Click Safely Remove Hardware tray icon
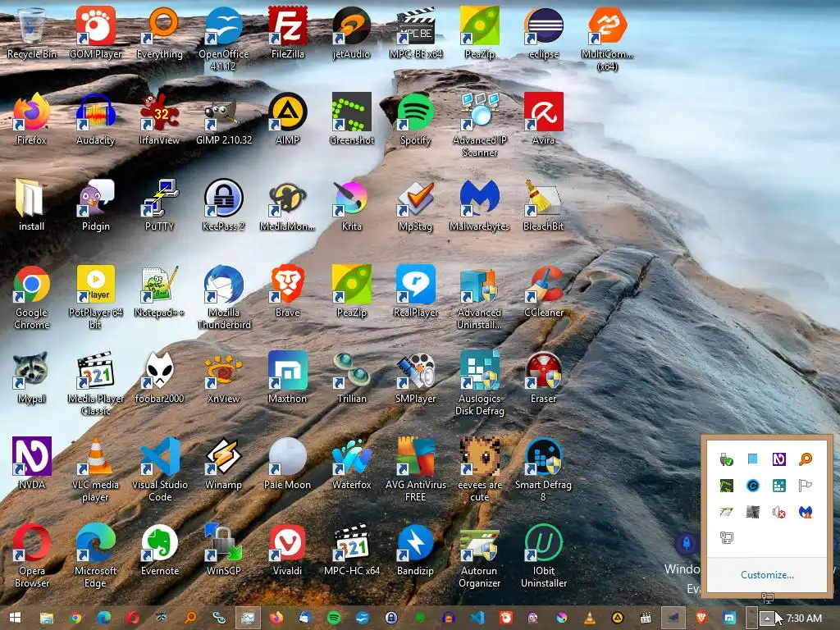Screen dimensions: 840x630 (727, 459)
